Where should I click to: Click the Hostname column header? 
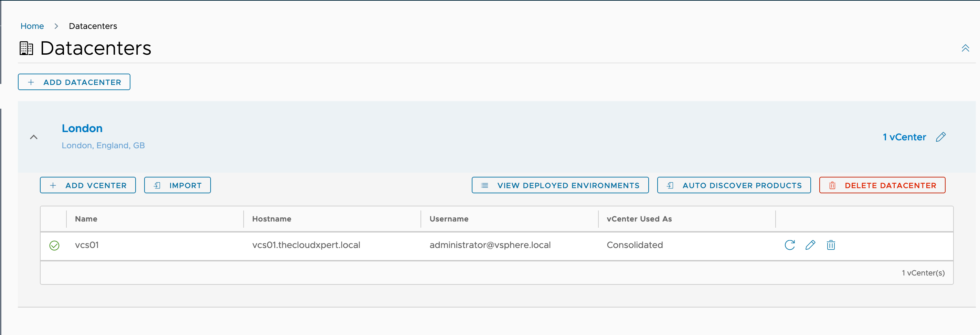[x=271, y=219]
